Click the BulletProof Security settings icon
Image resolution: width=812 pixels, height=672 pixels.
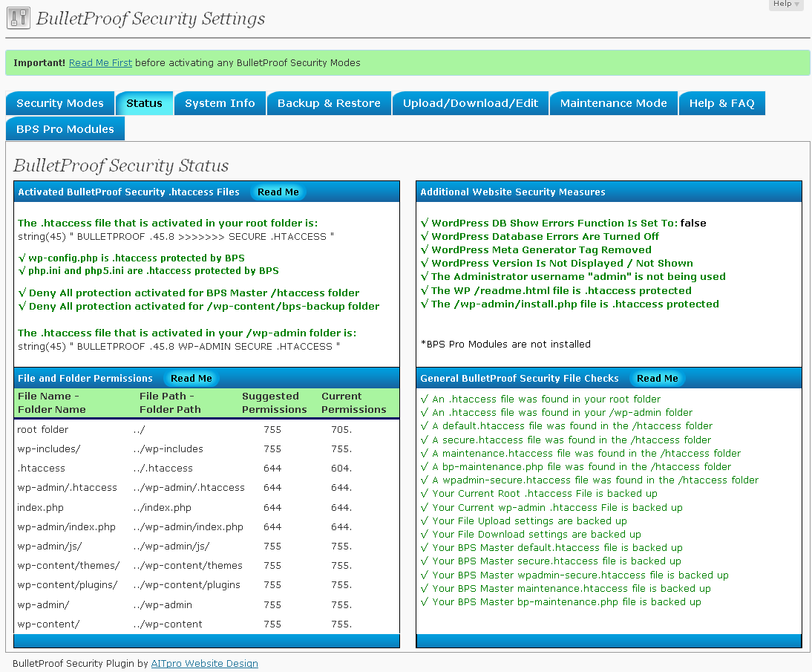[x=18, y=18]
